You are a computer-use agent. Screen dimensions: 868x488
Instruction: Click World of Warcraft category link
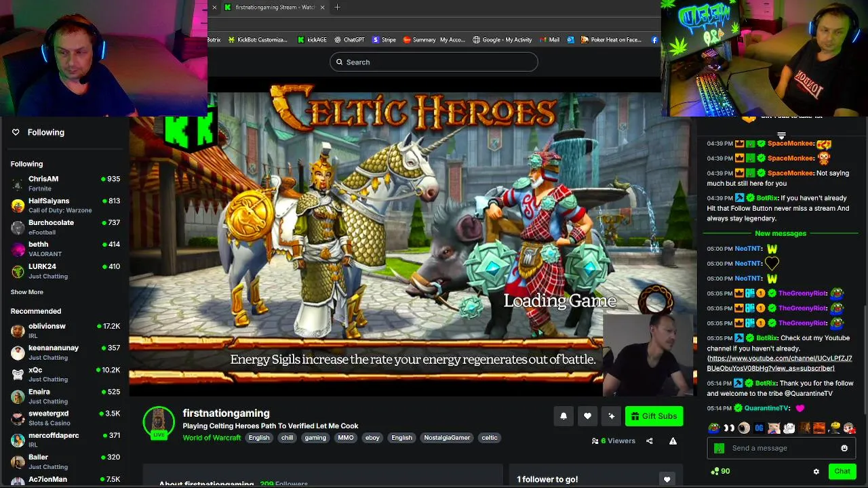pos(212,438)
